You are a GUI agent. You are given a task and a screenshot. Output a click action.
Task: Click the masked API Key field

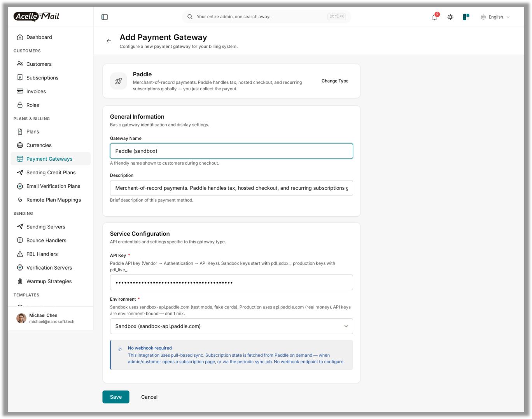(231, 282)
